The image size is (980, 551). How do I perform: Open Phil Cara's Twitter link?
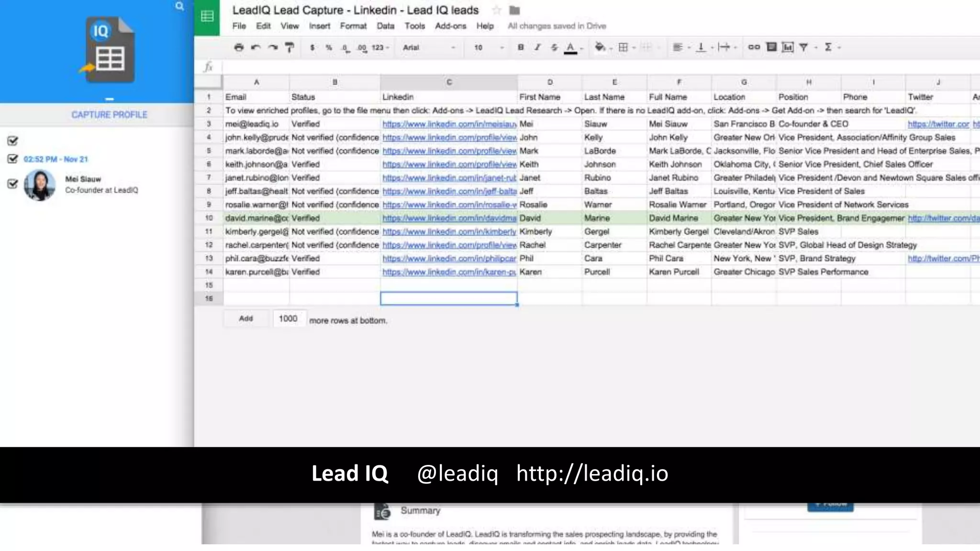pyautogui.click(x=943, y=258)
